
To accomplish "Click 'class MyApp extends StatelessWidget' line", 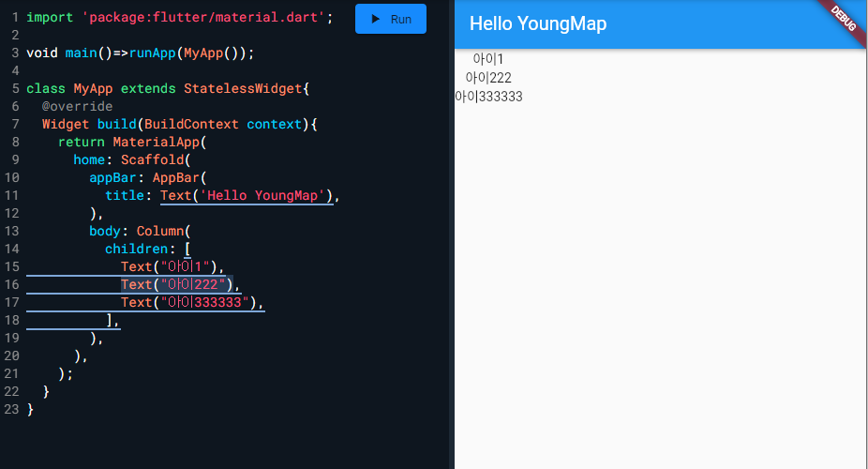I will (x=168, y=88).
